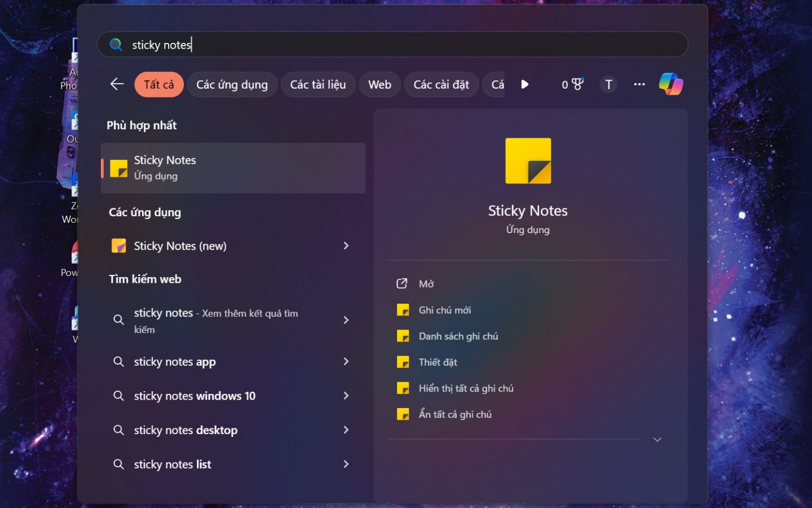The image size is (812, 508).
Task: Click 'Ghi chú mới' to create note
Action: tap(444, 310)
